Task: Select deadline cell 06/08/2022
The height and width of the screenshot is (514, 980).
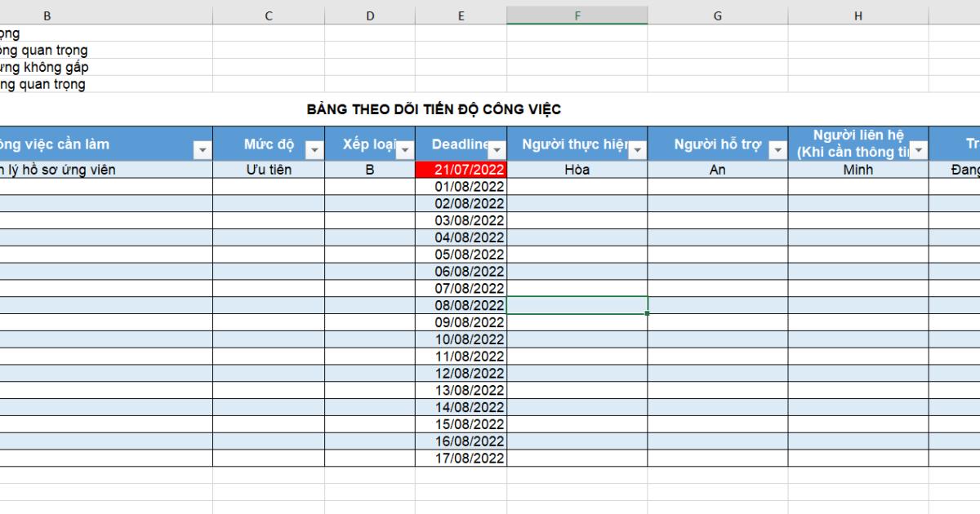Action: [461, 272]
